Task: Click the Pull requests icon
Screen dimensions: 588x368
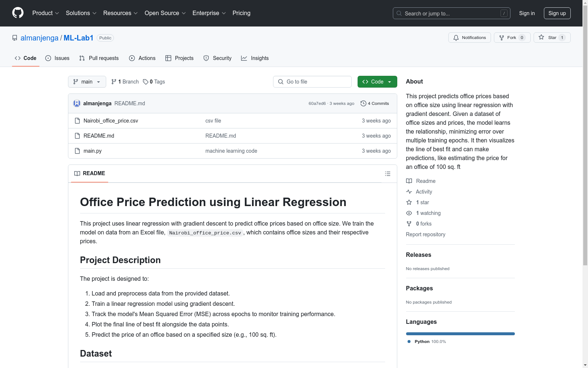Action: pyautogui.click(x=82, y=58)
